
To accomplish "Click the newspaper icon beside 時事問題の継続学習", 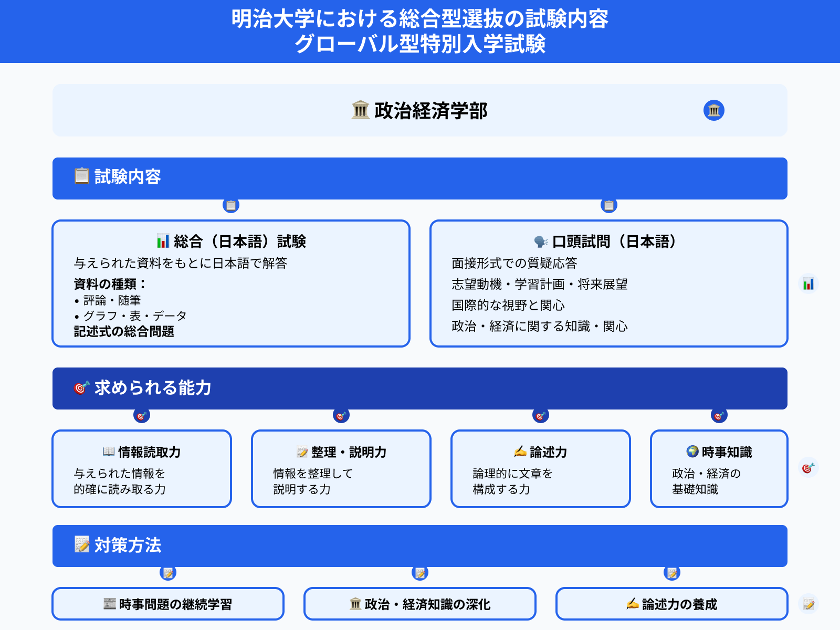I will tap(110, 604).
